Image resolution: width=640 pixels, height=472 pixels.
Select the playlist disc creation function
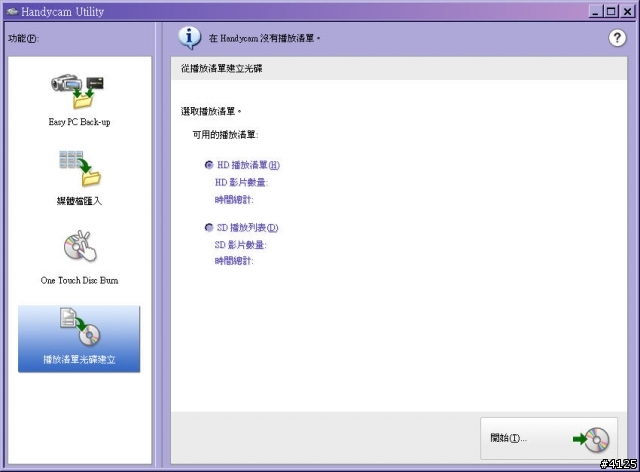(79, 338)
